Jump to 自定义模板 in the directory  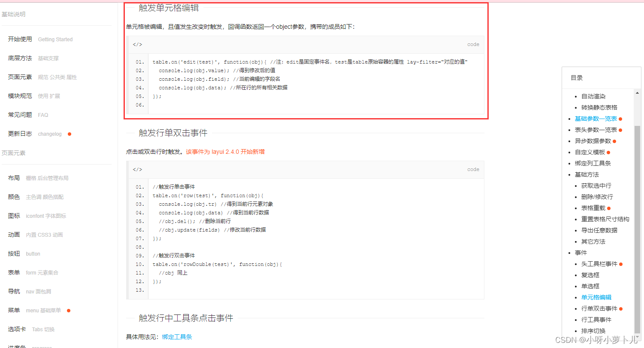(x=590, y=152)
